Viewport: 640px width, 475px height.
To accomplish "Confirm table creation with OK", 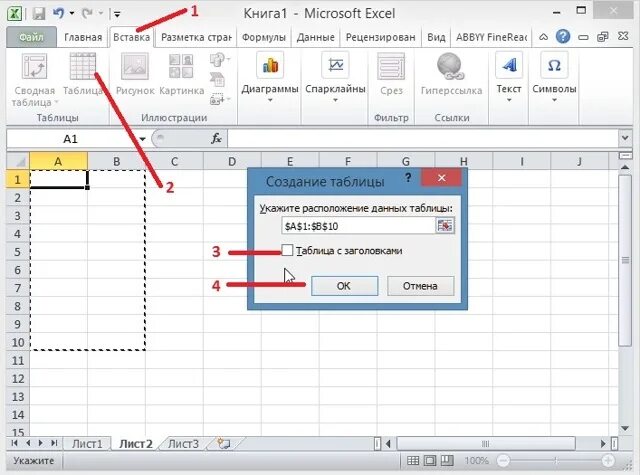I will (x=344, y=286).
